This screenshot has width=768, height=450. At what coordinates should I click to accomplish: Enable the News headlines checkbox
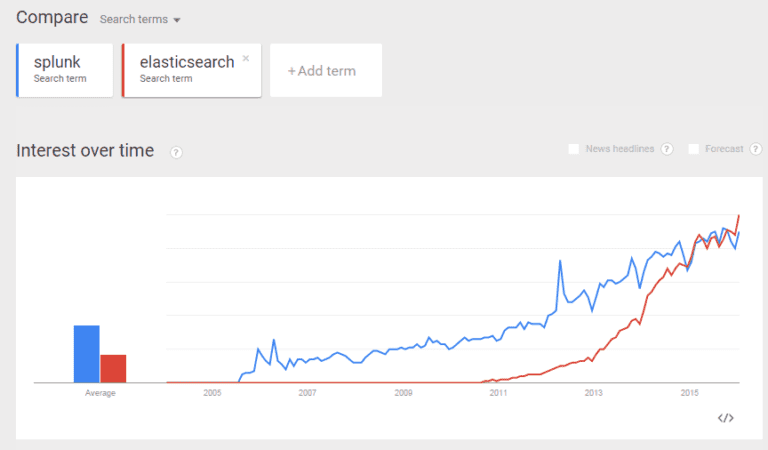coord(574,149)
